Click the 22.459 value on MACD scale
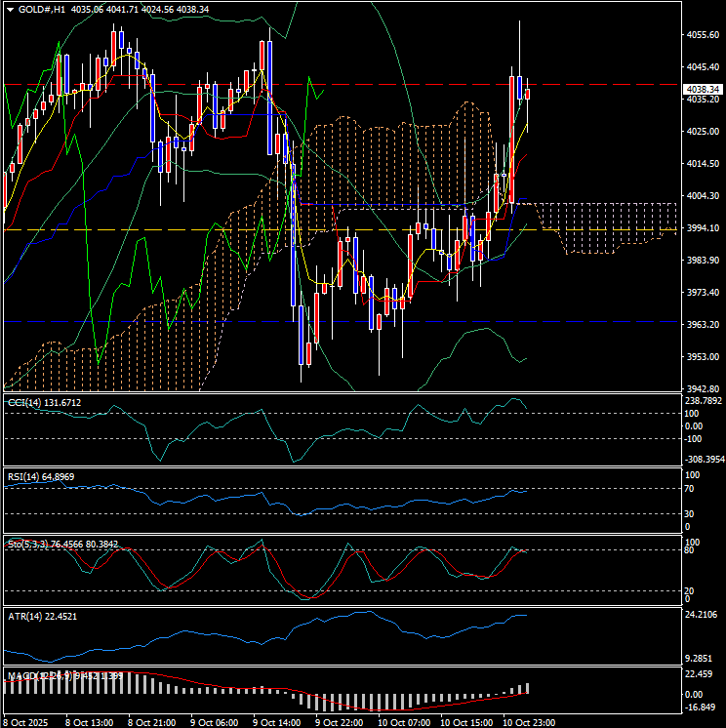 coord(703,675)
